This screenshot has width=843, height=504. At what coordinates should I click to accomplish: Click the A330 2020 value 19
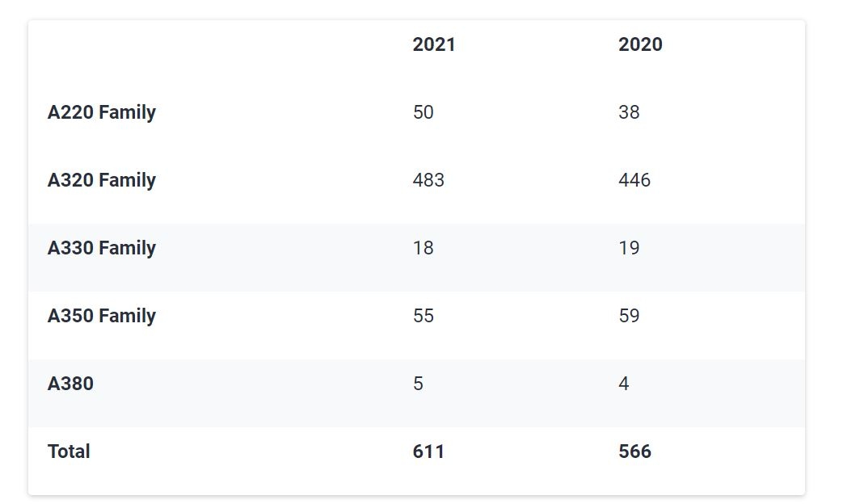pyautogui.click(x=629, y=248)
